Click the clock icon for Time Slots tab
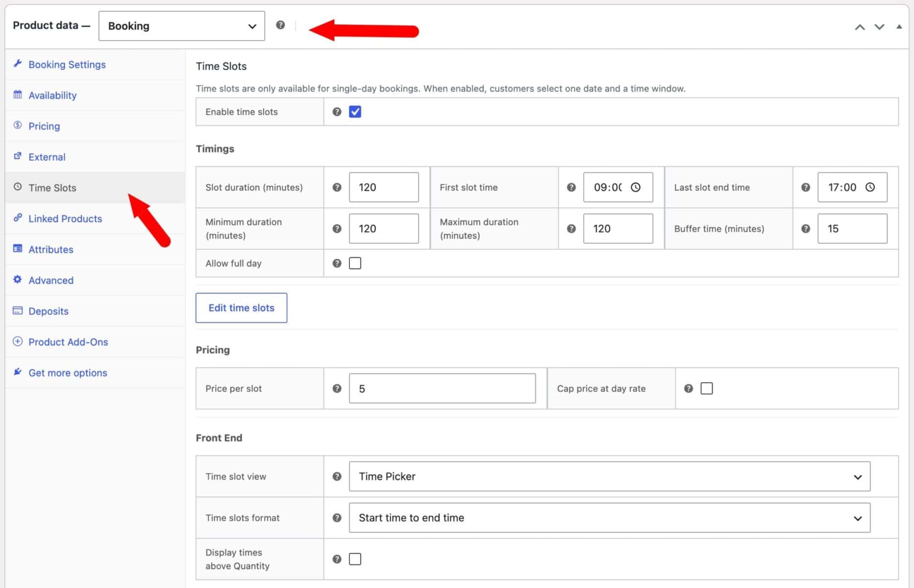Screen dimensions: 914x588 [x=18, y=187]
